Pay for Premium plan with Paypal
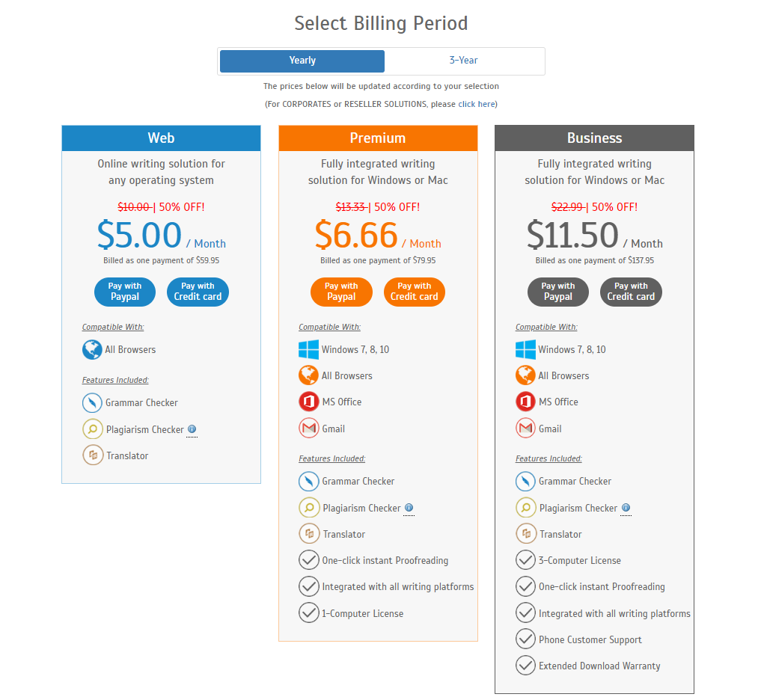Viewport: 764px width, 700px height. click(x=341, y=292)
